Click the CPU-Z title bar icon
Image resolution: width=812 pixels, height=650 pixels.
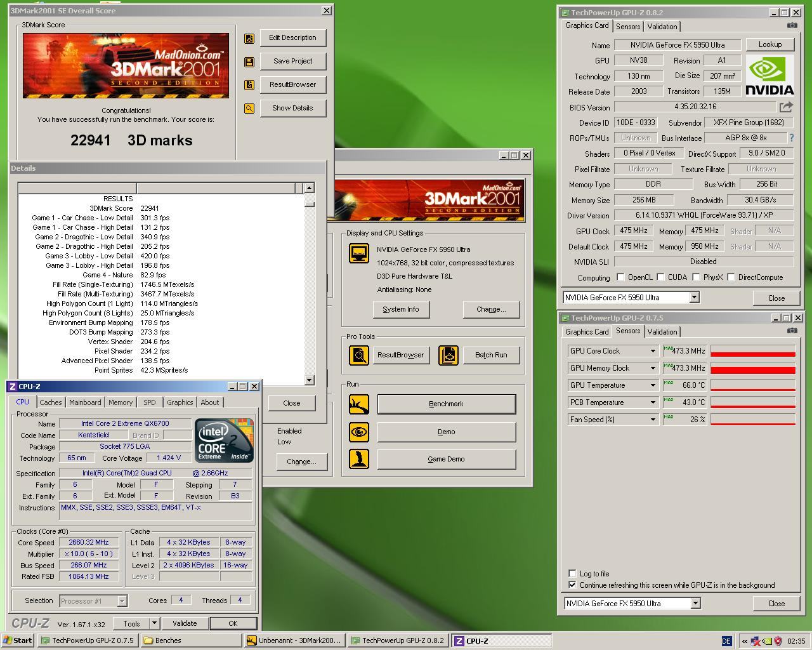click(x=13, y=386)
